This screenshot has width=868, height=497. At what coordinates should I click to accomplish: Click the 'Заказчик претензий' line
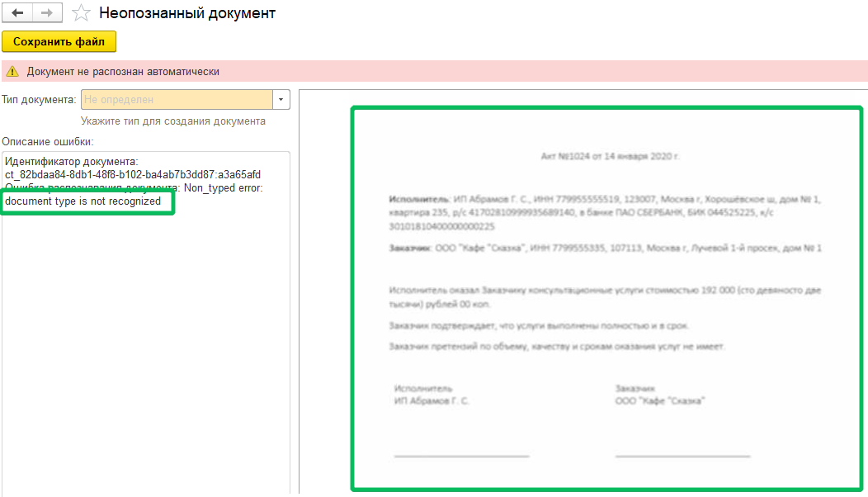(x=556, y=347)
